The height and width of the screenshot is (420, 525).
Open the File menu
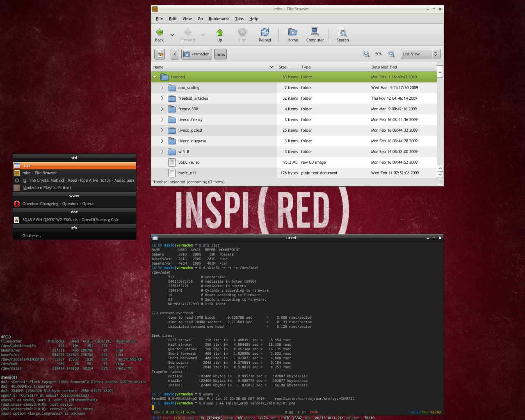(x=160, y=19)
